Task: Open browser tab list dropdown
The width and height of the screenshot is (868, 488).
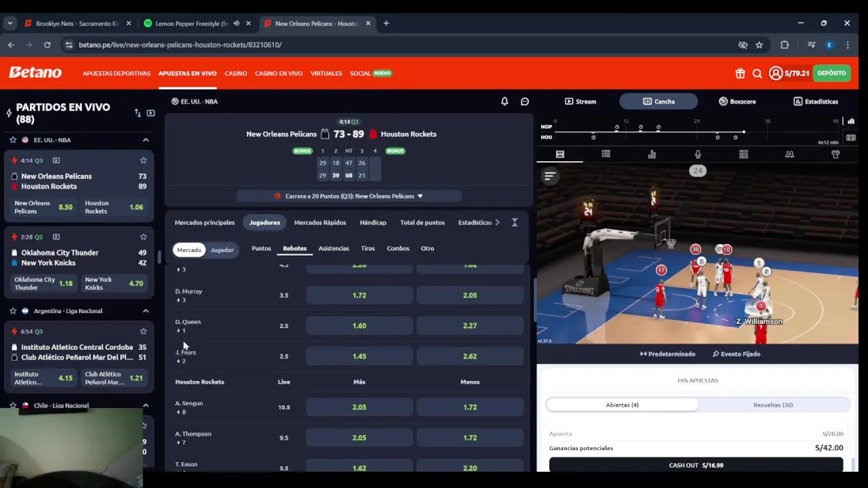Action: point(10,23)
